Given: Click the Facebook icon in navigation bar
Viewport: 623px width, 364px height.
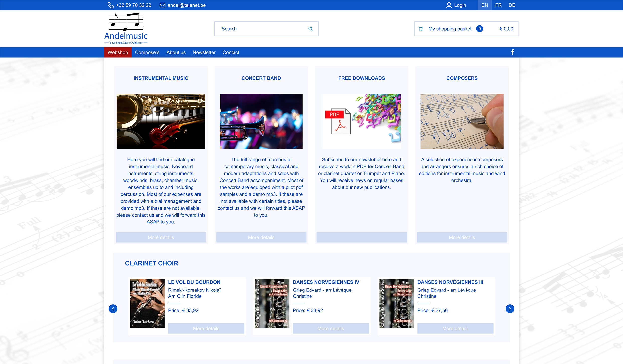Looking at the screenshot, I should 512,52.
